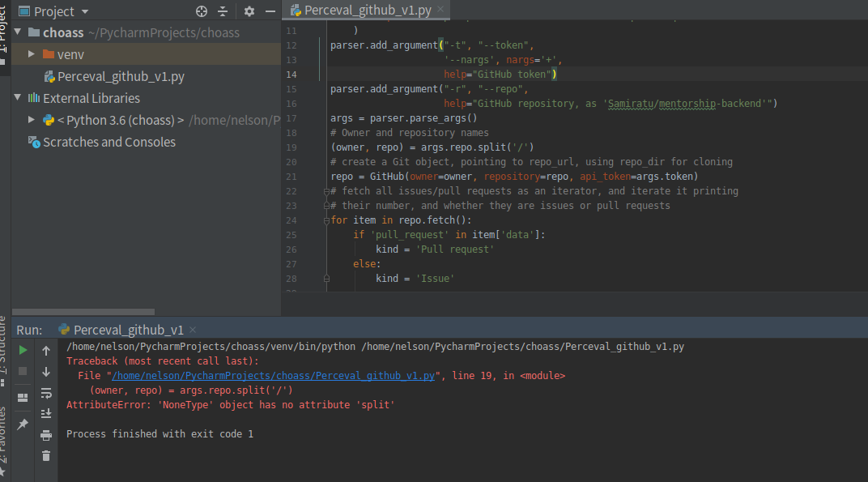Hide the Project tool window
The width and height of the screenshot is (868, 482).
point(270,11)
